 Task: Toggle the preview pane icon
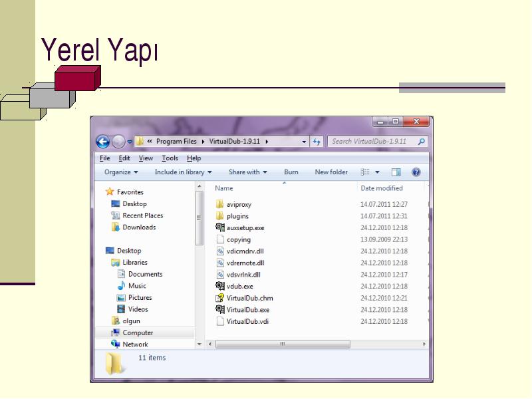tap(396, 172)
